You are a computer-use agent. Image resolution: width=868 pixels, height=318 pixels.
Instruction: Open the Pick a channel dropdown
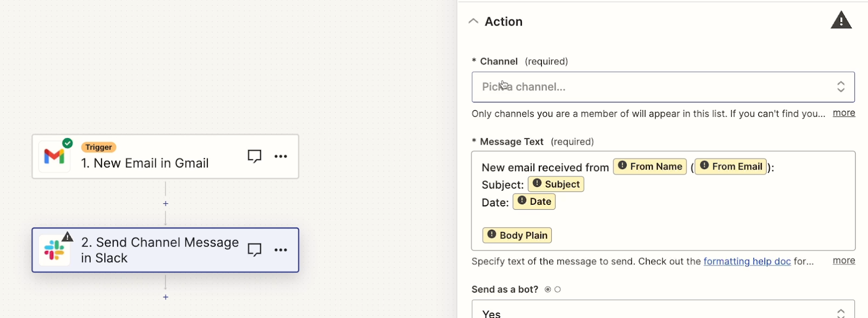click(663, 87)
